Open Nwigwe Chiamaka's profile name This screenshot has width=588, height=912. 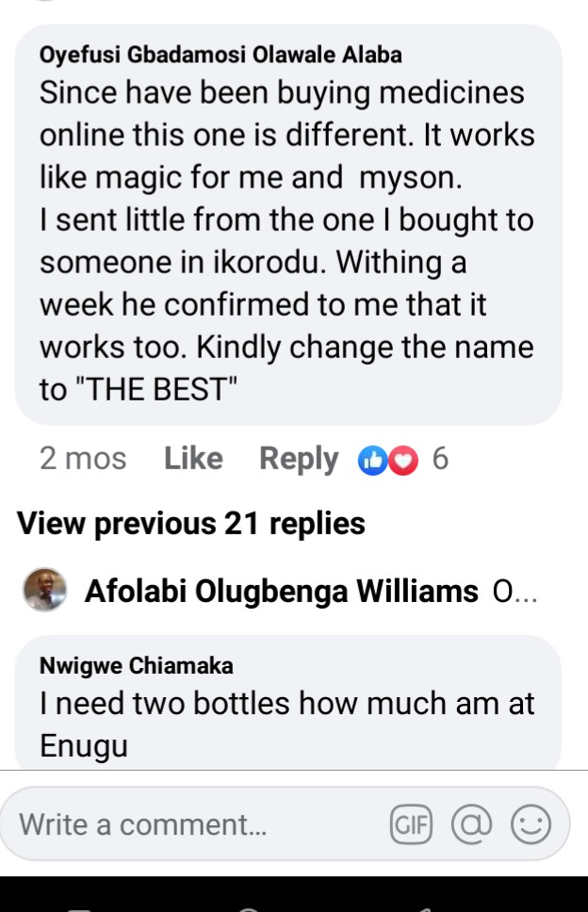click(x=136, y=666)
